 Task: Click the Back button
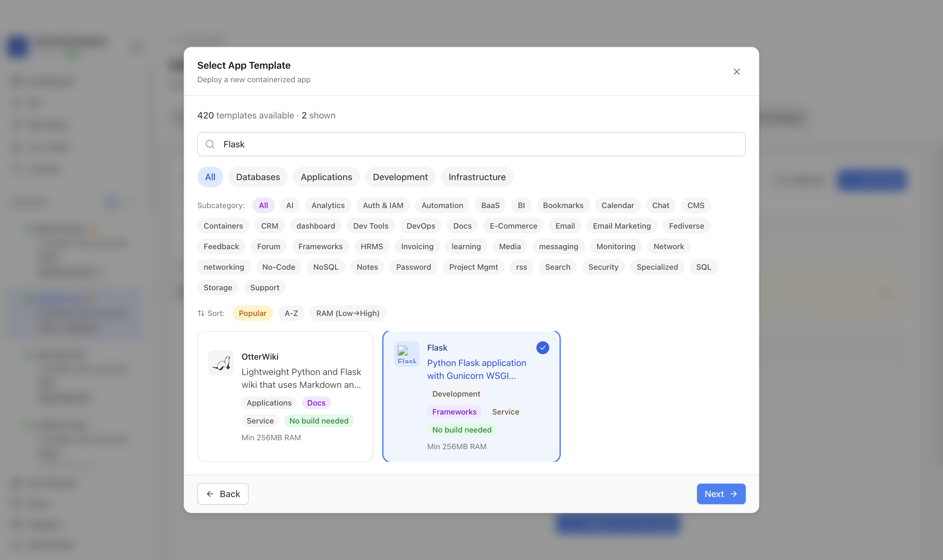click(x=223, y=494)
